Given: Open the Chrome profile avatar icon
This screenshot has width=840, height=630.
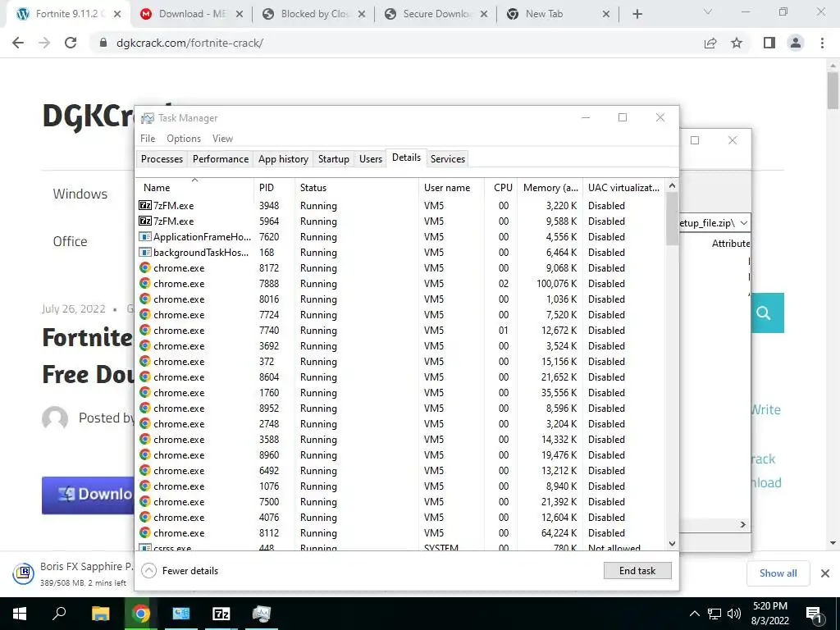Looking at the screenshot, I should click(796, 43).
